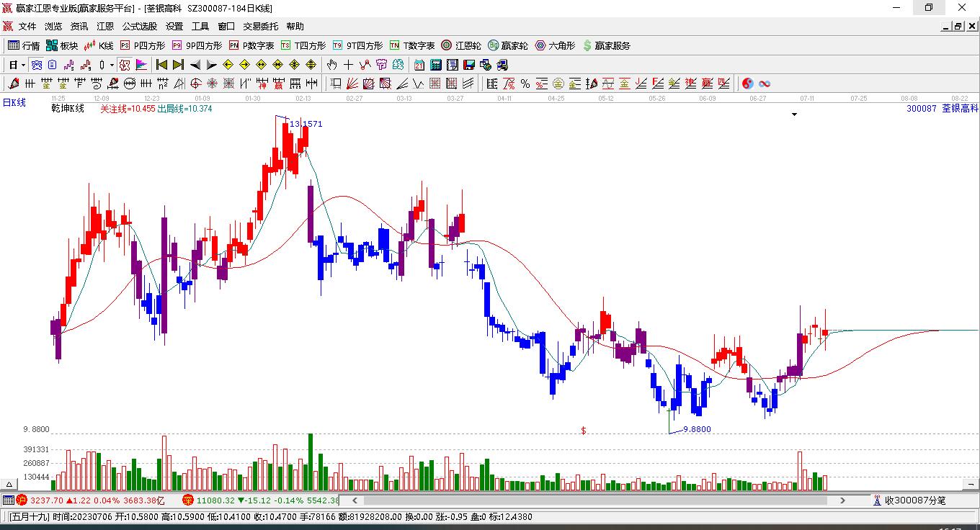The image size is (980, 530).
Task: Open the 9T四方形 tool
Action: click(x=357, y=45)
